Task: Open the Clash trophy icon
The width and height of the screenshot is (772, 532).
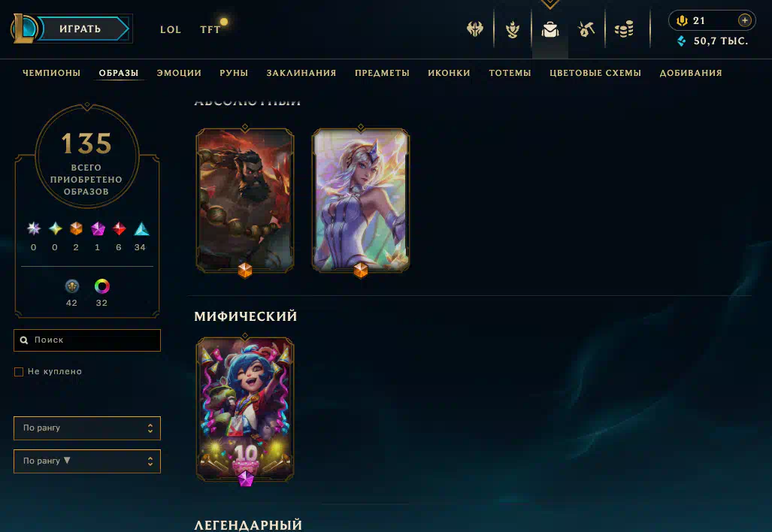Action: [x=513, y=29]
